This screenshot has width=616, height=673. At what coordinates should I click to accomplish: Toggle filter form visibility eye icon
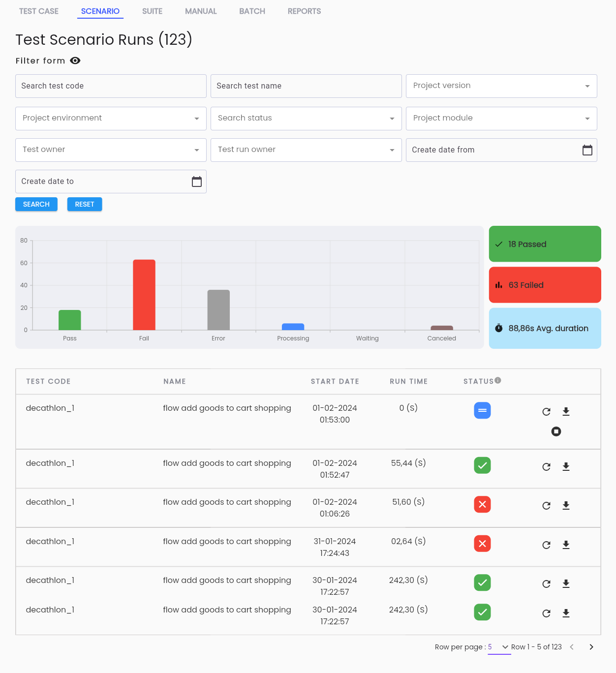click(x=75, y=61)
